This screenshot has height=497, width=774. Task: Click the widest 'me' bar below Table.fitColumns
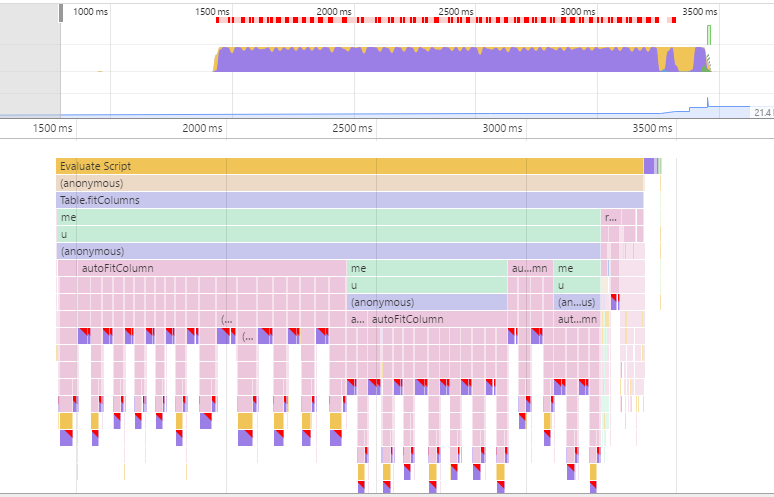328,217
